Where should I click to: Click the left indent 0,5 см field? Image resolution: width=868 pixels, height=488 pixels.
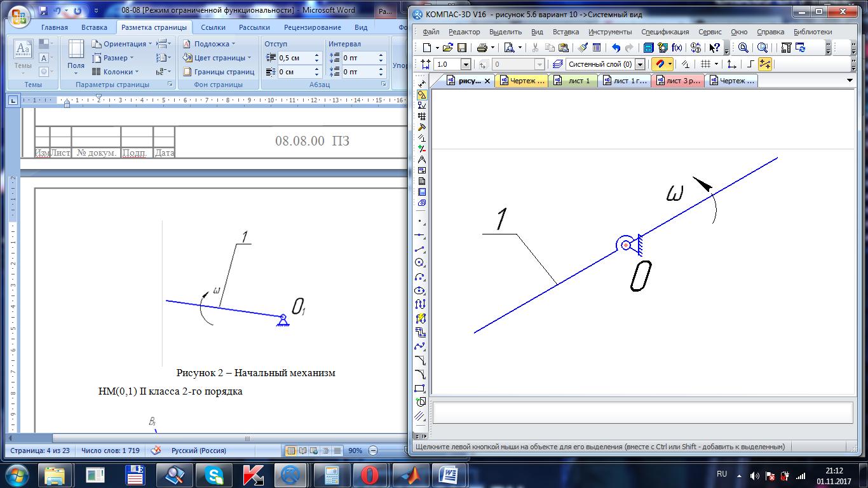295,58
